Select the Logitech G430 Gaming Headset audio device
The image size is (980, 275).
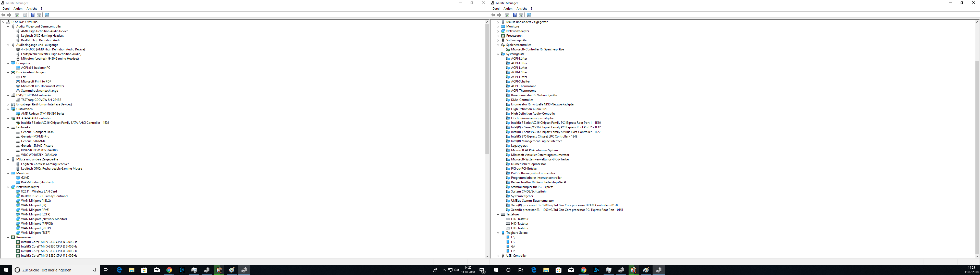pyautogui.click(x=42, y=36)
